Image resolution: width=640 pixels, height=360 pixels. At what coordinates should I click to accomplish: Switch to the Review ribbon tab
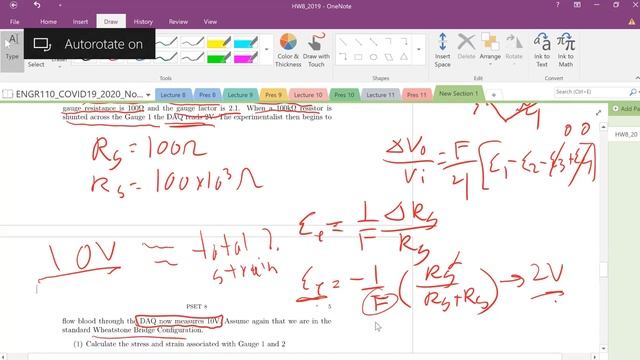point(178,22)
